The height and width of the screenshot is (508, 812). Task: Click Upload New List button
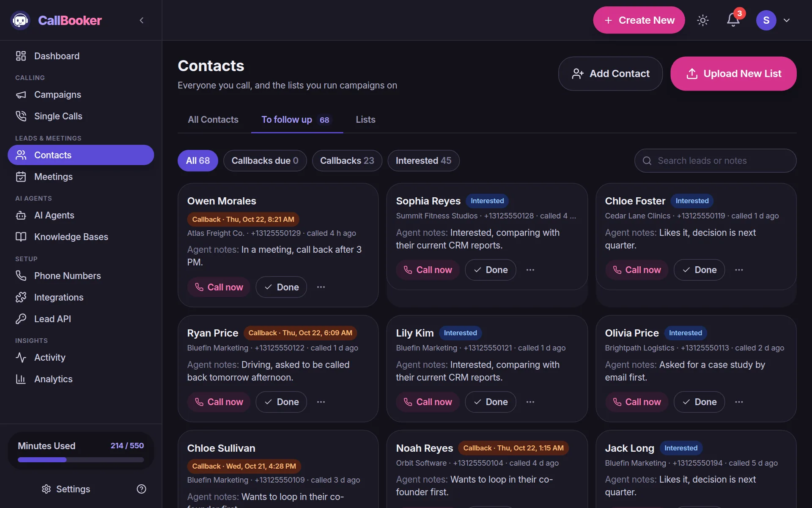tap(733, 74)
